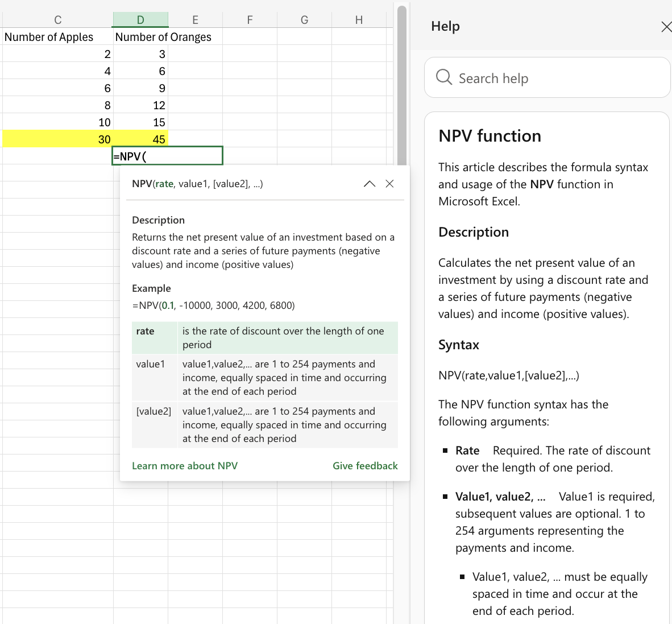The height and width of the screenshot is (624, 672).
Task: Collapse the NPV tooltip with the chevron arrow
Action: tap(369, 183)
